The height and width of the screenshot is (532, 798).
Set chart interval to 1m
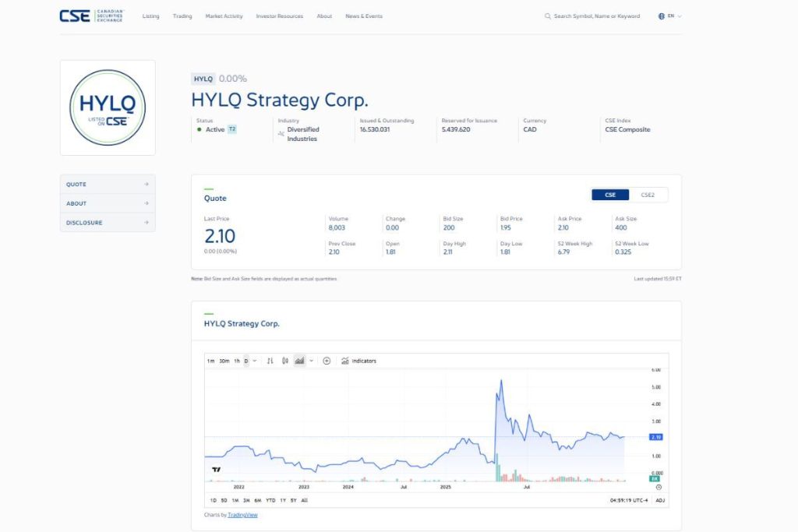pos(210,361)
